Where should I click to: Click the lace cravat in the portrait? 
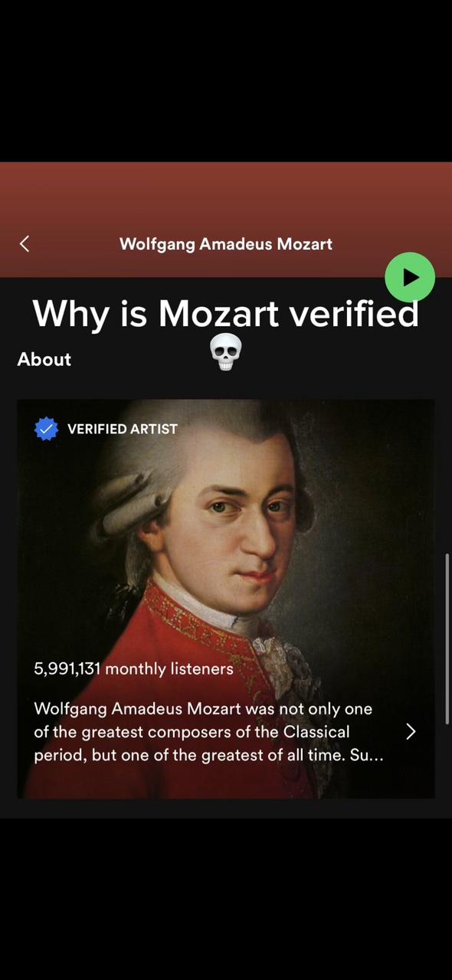(x=280, y=651)
